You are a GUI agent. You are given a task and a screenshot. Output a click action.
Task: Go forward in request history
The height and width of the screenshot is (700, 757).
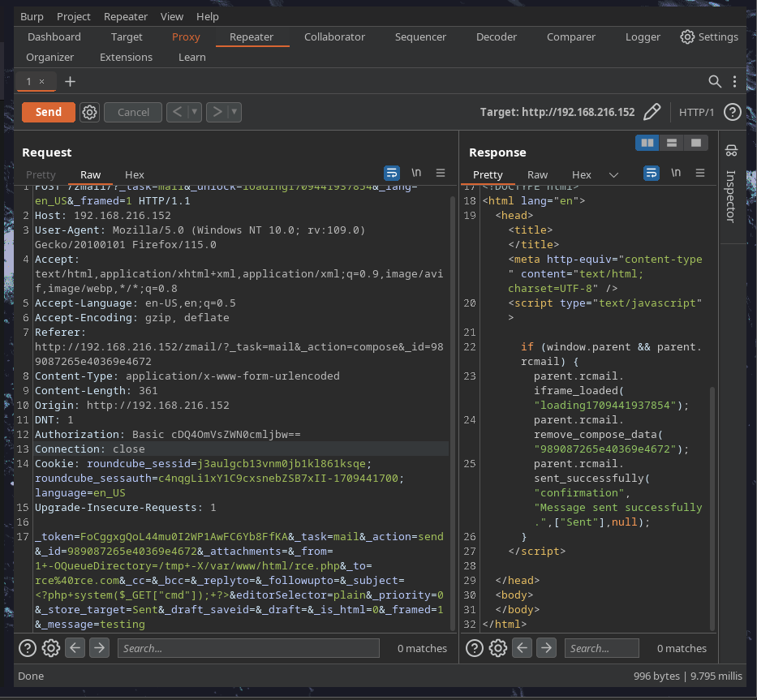(217, 112)
